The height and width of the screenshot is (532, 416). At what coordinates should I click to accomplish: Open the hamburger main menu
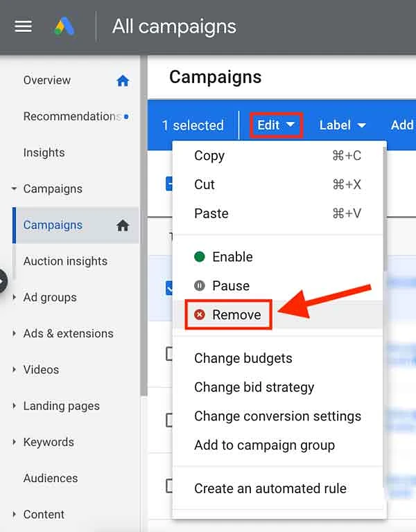(x=24, y=26)
